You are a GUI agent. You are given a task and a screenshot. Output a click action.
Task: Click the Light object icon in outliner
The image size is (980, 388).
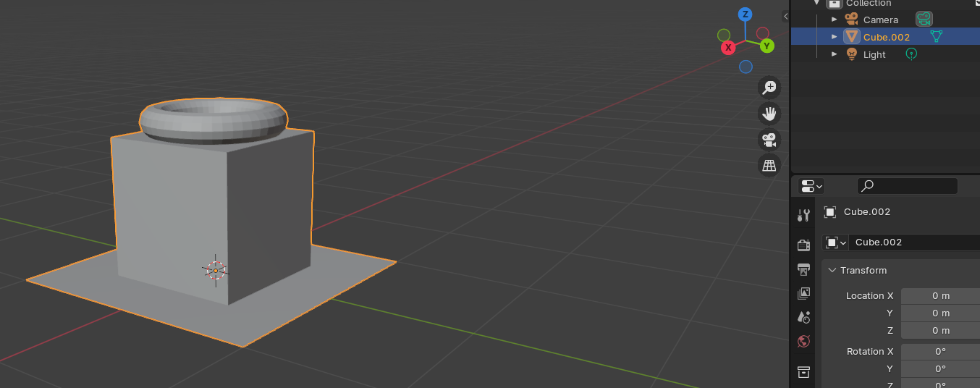(851, 54)
